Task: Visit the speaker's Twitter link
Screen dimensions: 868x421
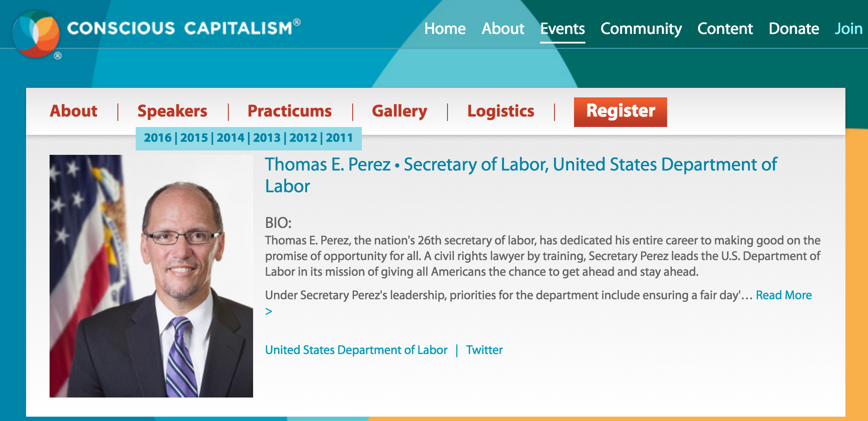Action: [484, 350]
